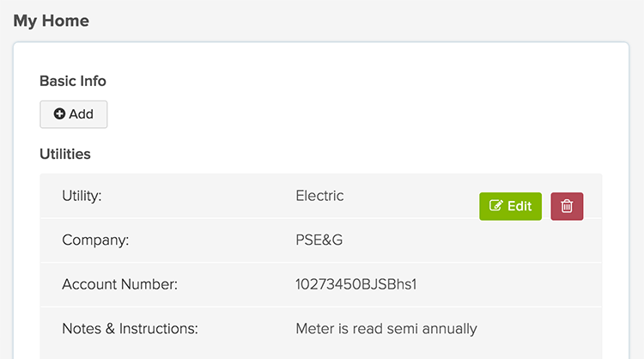The image size is (644, 359).
Task: Click the green Edit button label
Action: point(519,206)
